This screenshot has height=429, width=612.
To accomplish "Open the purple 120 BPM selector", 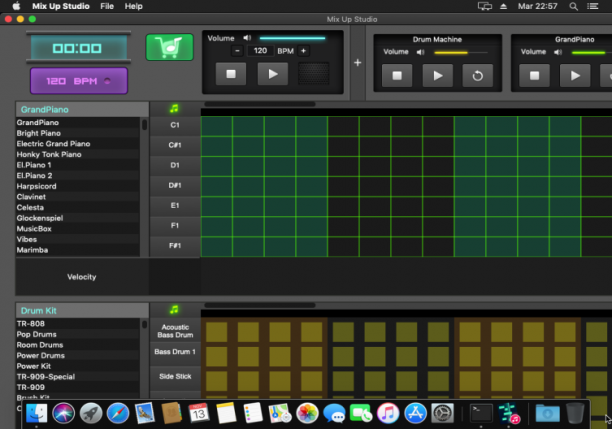I will click(x=79, y=81).
